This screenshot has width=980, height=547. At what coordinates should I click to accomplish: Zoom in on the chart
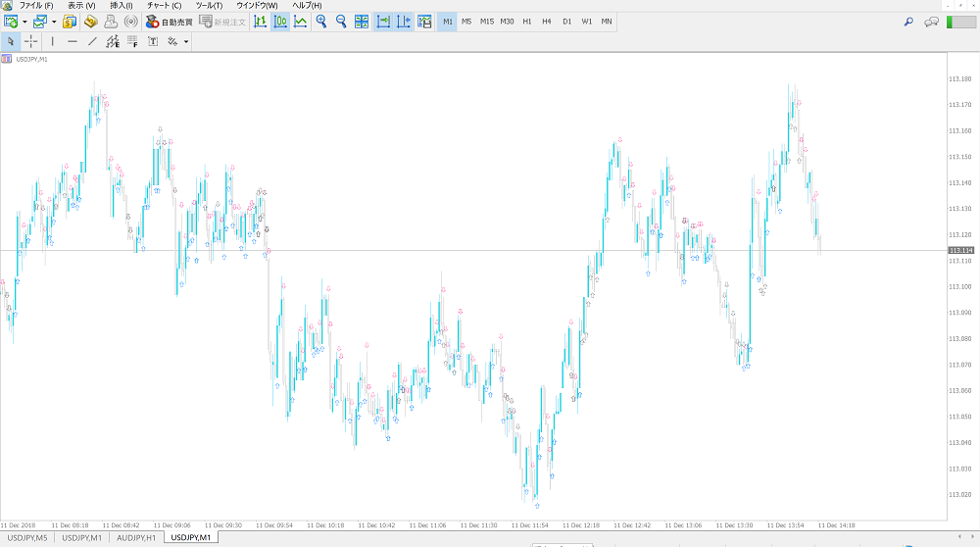320,21
